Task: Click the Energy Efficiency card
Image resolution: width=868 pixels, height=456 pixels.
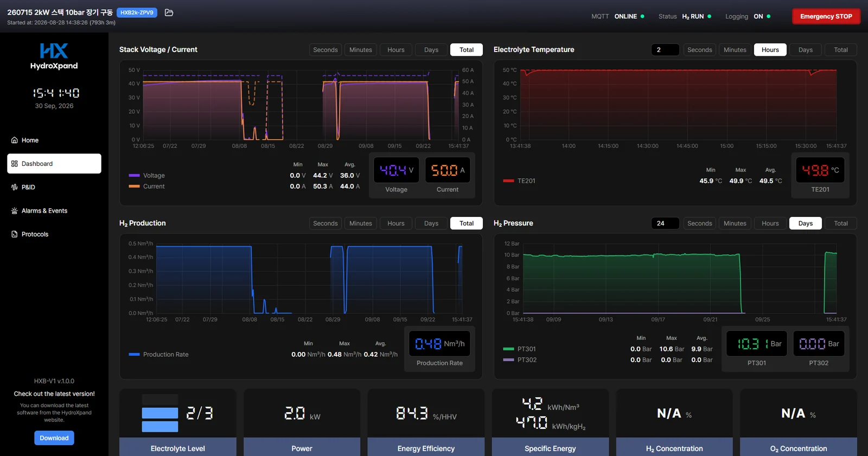Action: tap(426, 422)
